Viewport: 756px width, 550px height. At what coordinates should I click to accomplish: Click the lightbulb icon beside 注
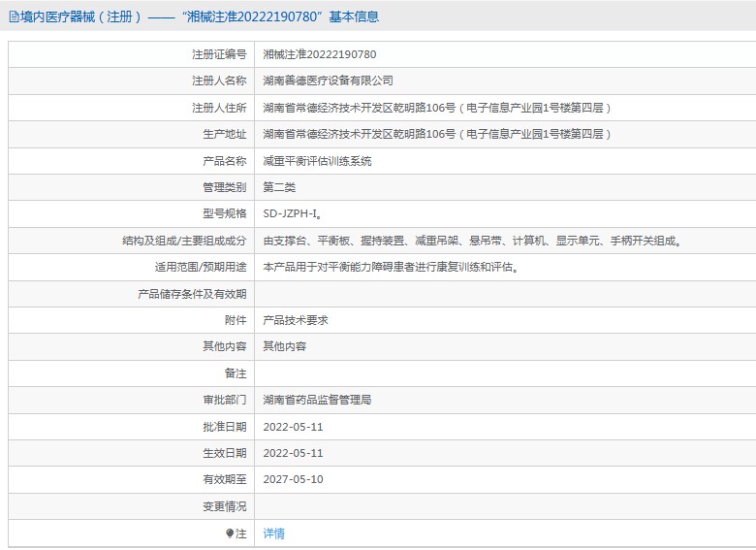230,534
